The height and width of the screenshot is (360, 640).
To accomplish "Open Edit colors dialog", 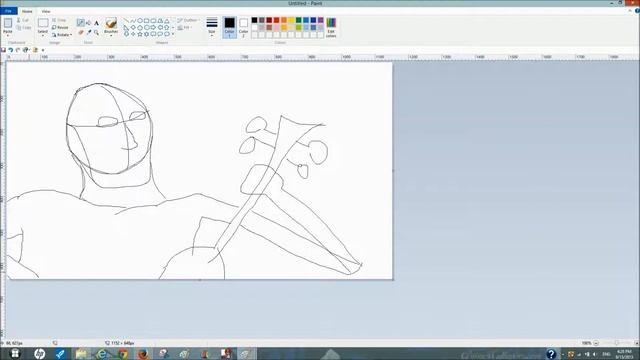I will [x=331, y=28].
